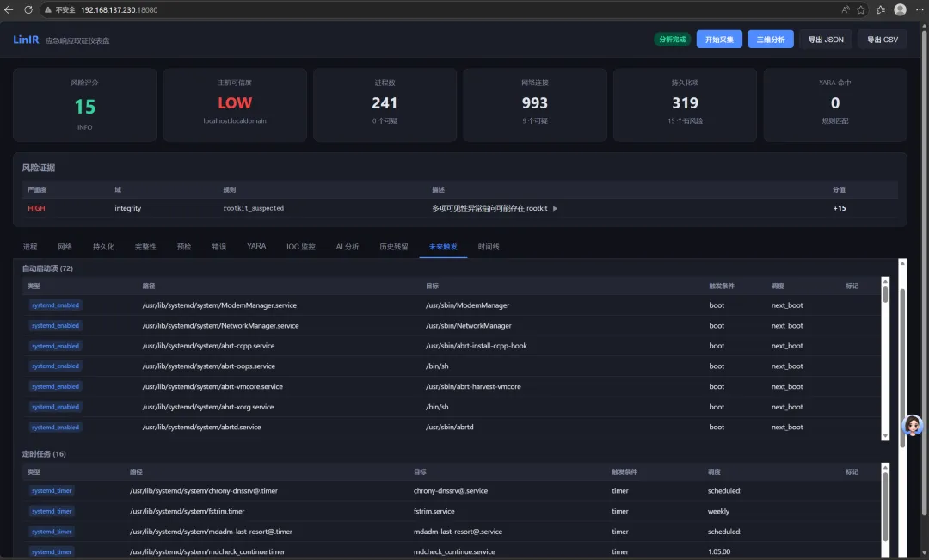Click the 分析完成 status badge
Screen dimensions: 929x560
click(x=672, y=40)
